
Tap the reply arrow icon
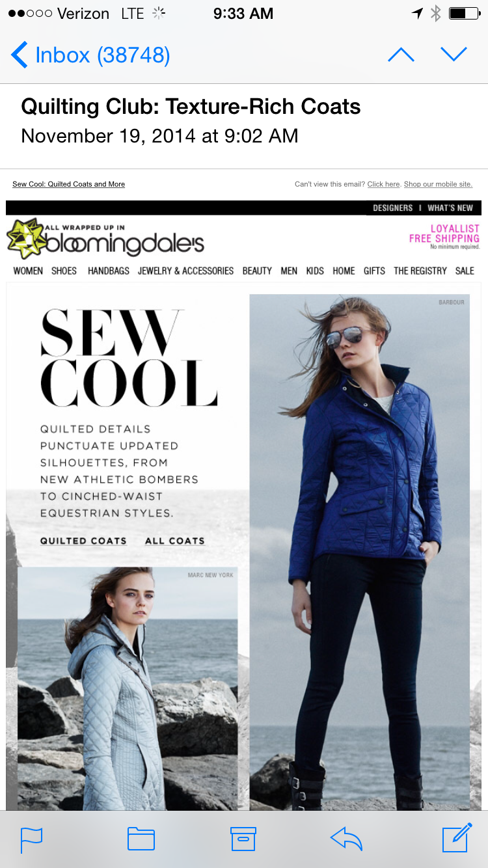[346, 839]
